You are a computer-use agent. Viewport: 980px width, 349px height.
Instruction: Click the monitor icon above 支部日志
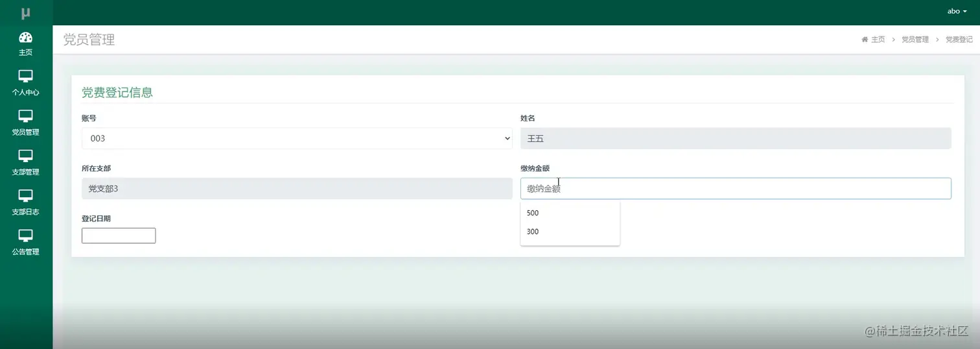coord(25,196)
